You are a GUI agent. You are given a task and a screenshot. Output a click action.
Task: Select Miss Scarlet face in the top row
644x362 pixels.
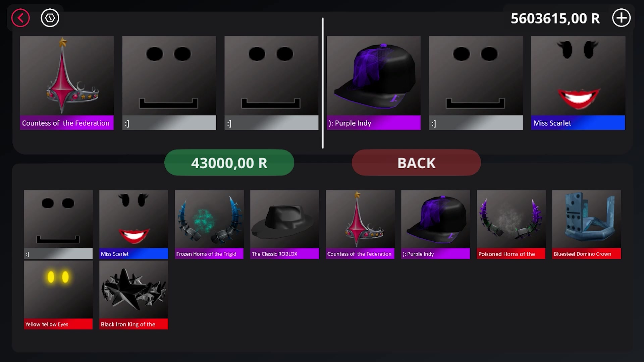578,83
